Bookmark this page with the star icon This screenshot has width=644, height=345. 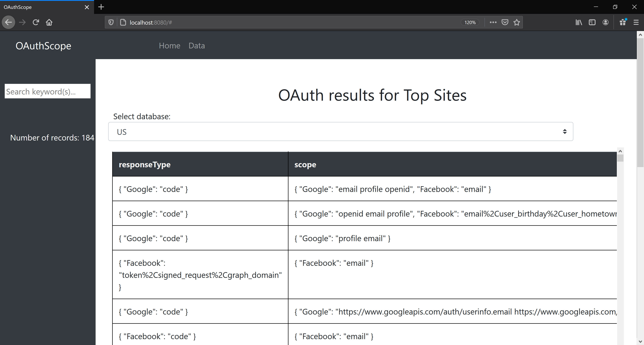click(517, 22)
